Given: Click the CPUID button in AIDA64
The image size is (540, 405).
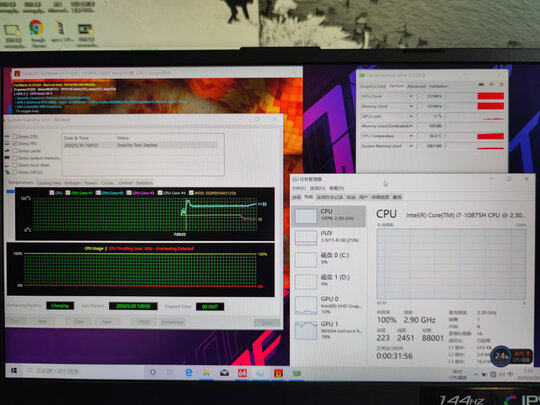Looking at the screenshot, I should click(144, 322).
